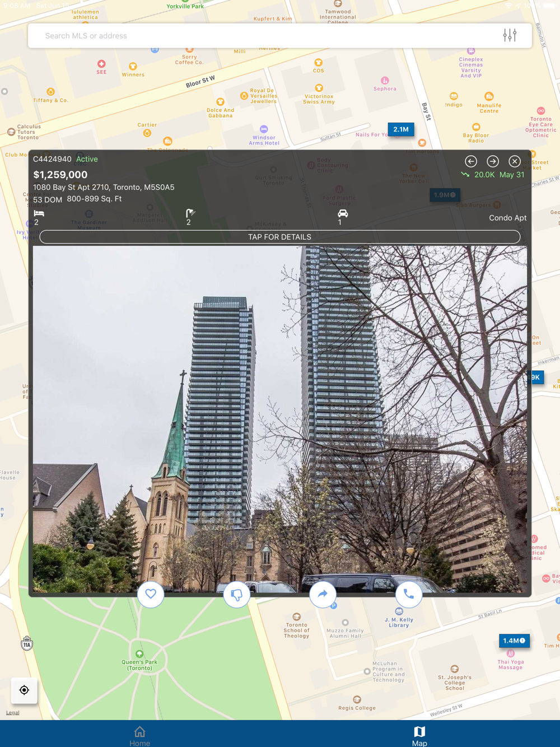This screenshot has width=560, height=747.
Task: Tap the Thai Yoga Massage pin
Action: point(510,653)
